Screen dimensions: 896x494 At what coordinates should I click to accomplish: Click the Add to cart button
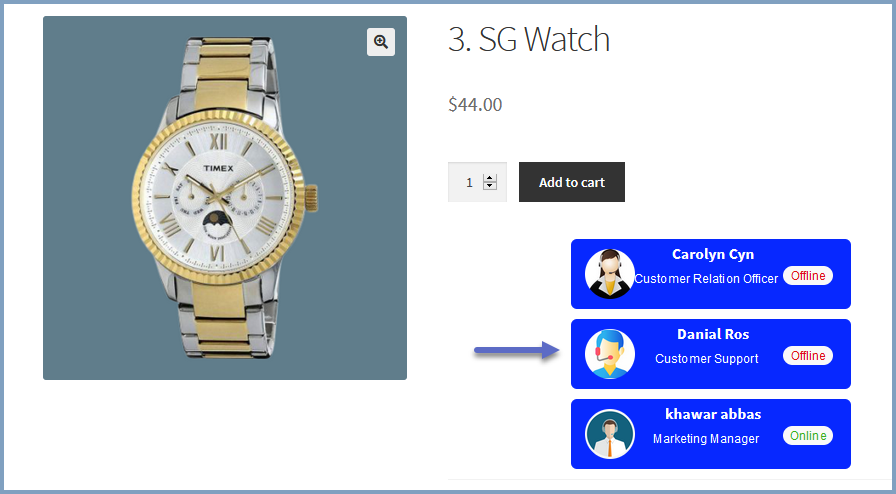pos(571,182)
